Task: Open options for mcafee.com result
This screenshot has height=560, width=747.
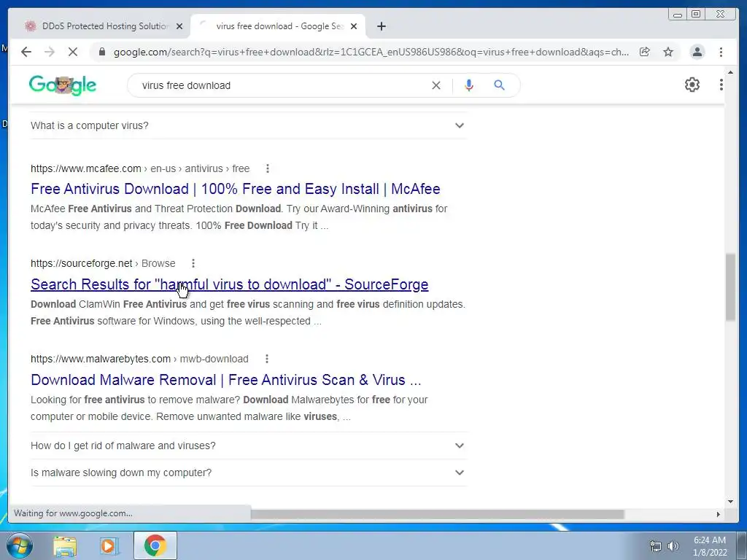Action: click(x=267, y=168)
